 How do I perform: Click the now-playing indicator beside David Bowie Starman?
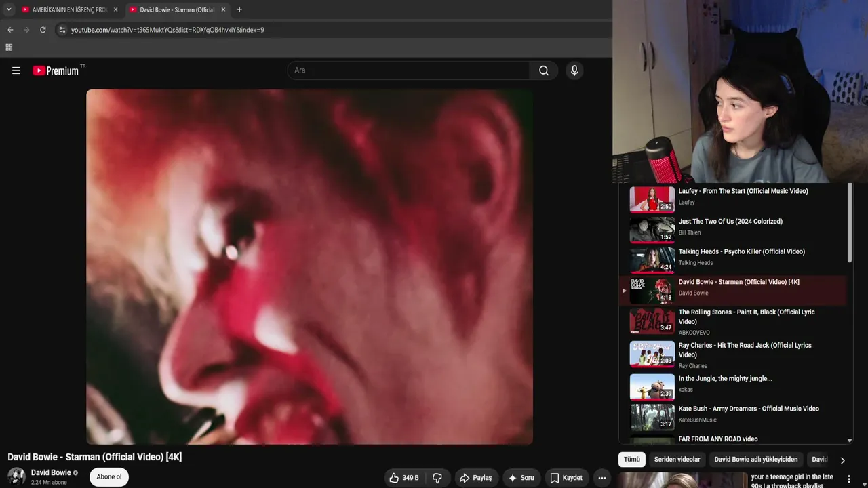pyautogui.click(x=624, y=291)
